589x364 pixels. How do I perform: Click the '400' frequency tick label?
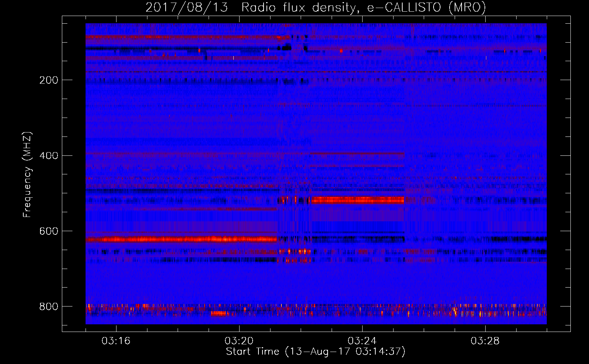[49, 156]
